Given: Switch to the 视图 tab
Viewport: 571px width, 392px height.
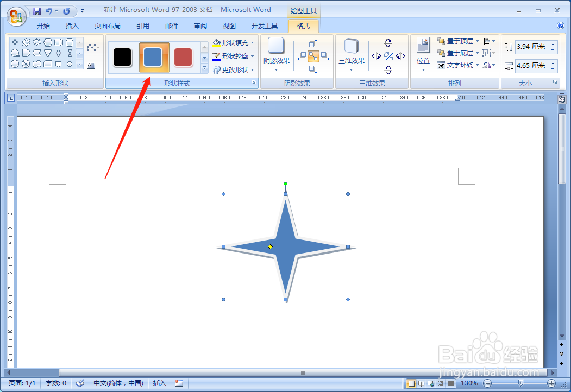Looking at the screenshot, I should tap(229, 26).
